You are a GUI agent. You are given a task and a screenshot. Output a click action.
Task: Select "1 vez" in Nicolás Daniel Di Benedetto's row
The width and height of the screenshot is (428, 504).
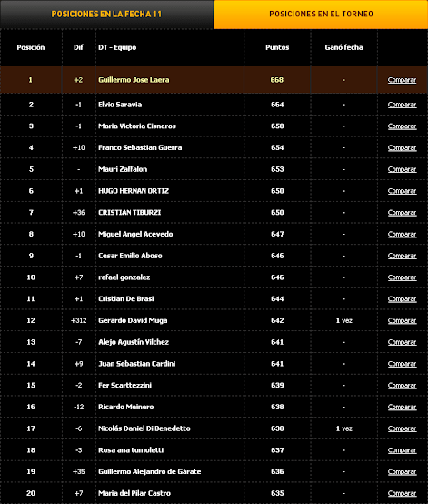point(343,428)
